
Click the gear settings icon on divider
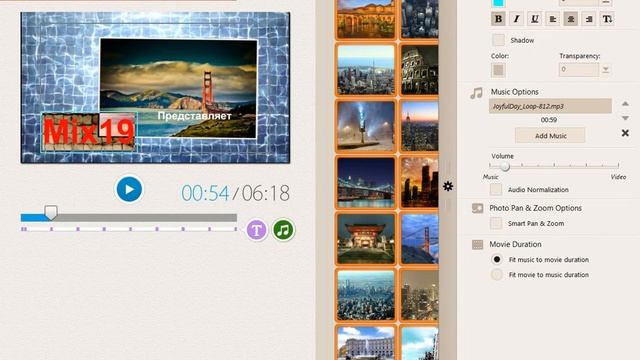click(x=448, y=186)
